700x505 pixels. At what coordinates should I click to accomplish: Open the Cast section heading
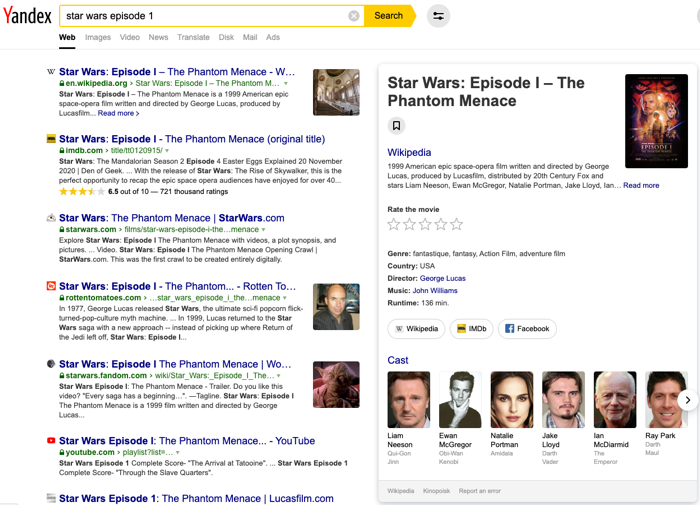click(x=398, y=360)
